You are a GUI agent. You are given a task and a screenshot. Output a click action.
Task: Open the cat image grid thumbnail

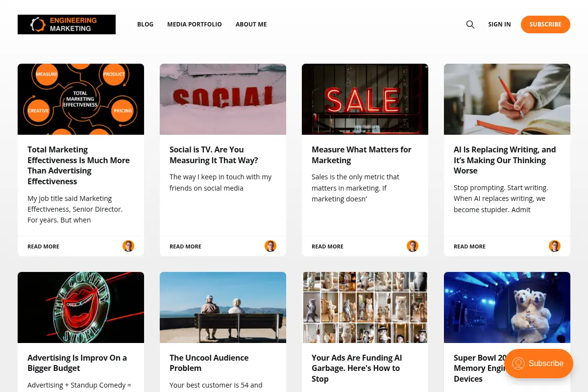coord(365,307)
